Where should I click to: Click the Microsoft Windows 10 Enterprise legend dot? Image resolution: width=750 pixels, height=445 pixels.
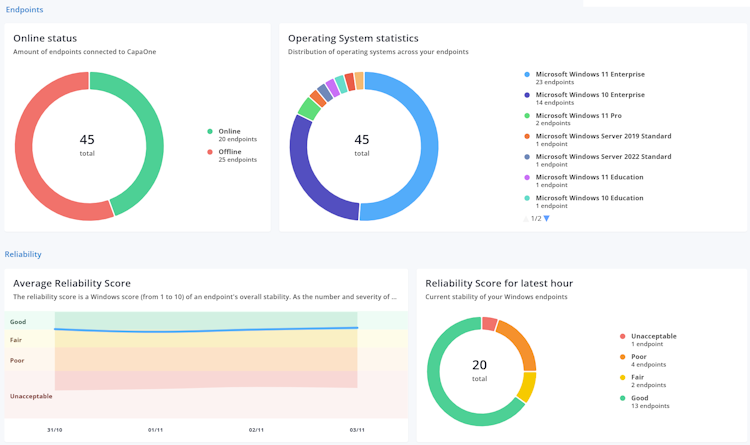point(527,95)
